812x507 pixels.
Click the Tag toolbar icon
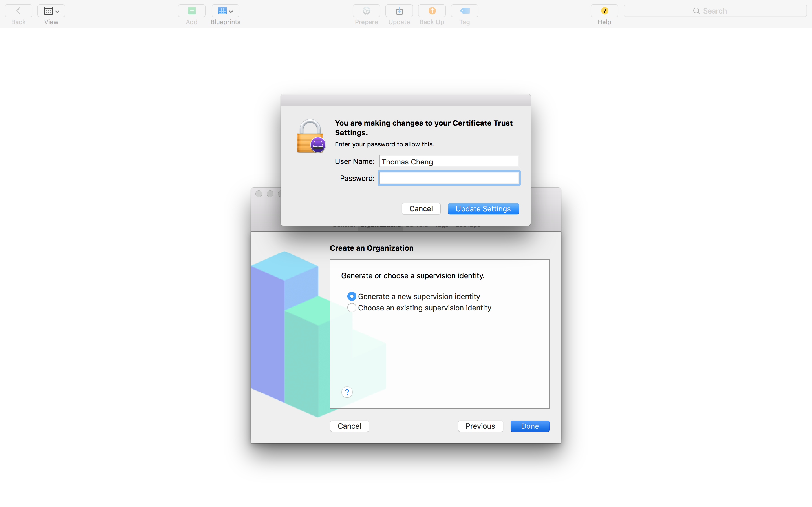pyautogui.click(x=464, y=11)
